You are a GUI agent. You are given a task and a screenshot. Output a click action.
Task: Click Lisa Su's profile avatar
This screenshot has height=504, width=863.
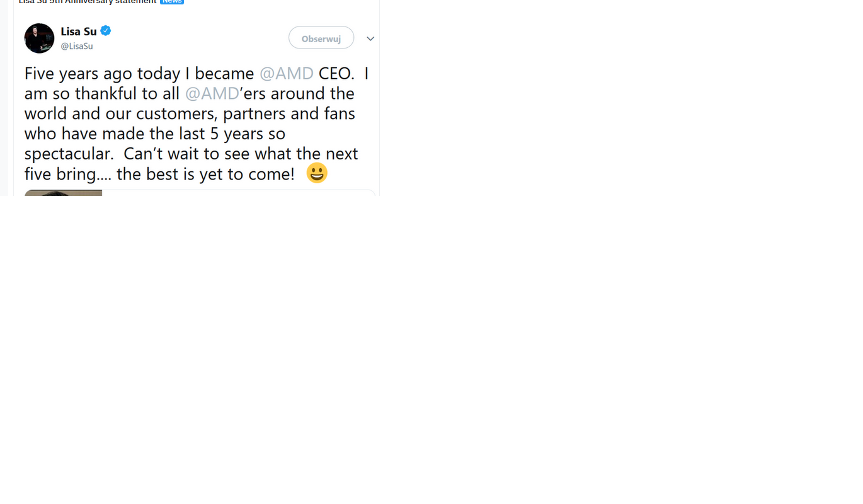coord(39,38)
